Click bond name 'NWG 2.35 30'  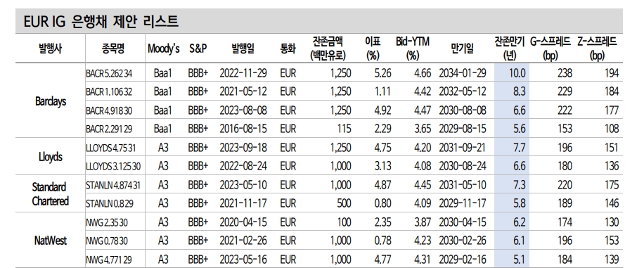pyautogui.click(x=107, y=223)
